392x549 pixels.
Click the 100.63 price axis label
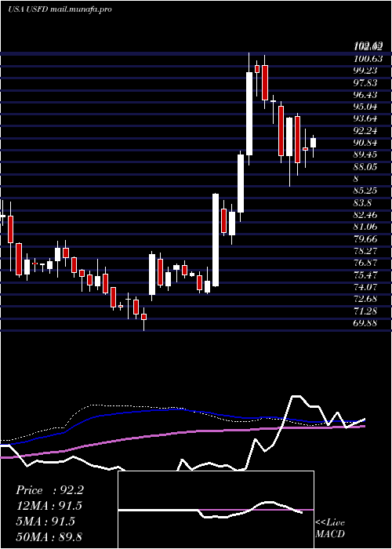tap(368, 58)
